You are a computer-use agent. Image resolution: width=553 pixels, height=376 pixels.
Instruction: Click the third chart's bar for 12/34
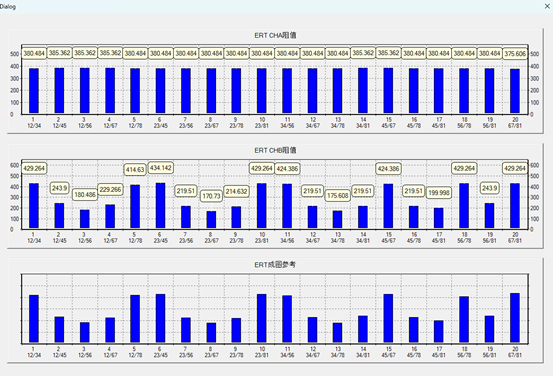point(34,319)
